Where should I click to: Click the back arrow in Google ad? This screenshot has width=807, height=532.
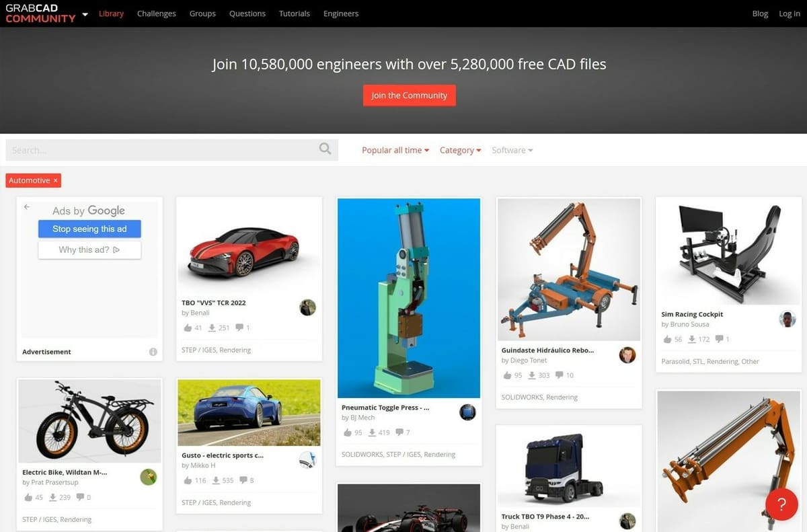27,207
